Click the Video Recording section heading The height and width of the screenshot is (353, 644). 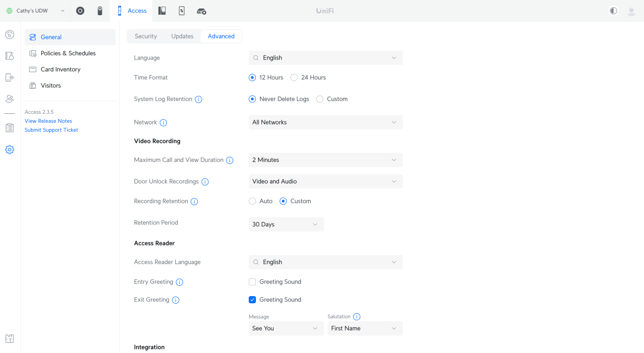point(157,141)
